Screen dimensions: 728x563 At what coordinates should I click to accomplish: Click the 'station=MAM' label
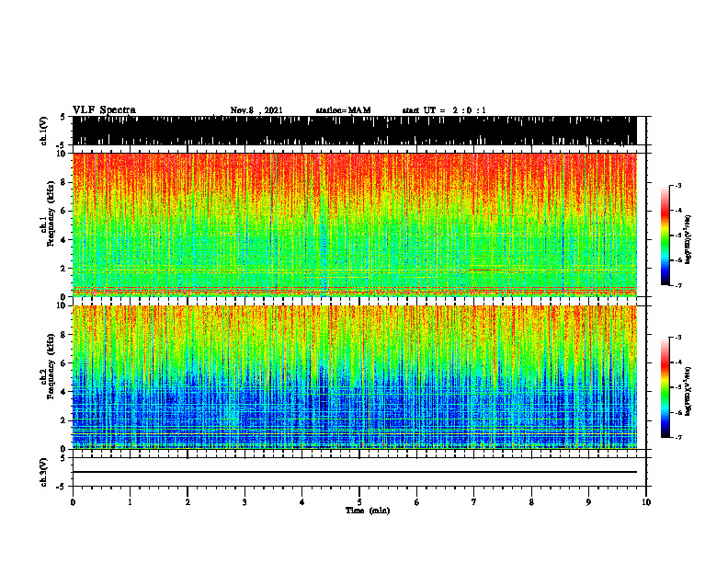click(x=343, y=110)
